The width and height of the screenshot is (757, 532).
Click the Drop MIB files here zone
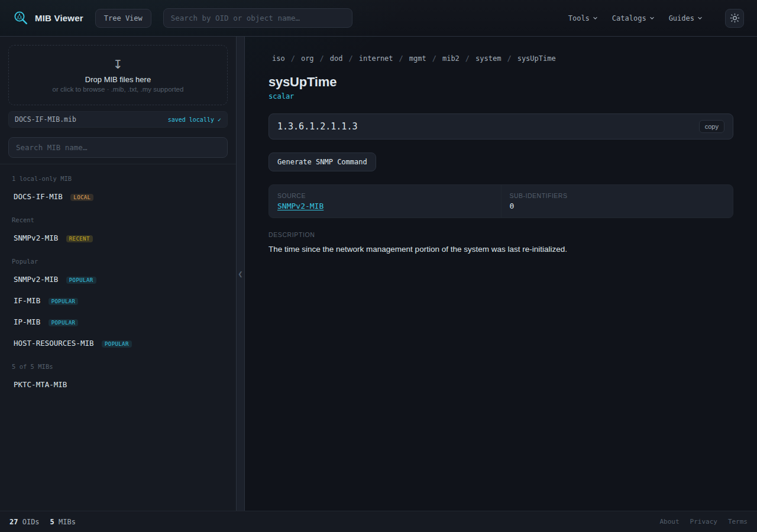point(118,75)
